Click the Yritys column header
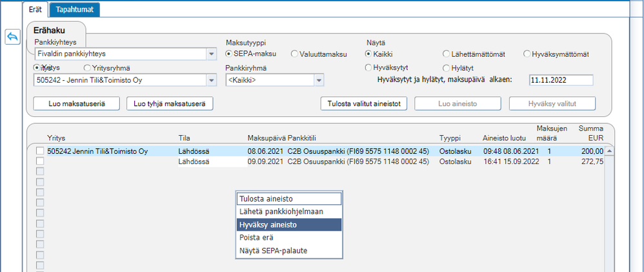This screenshot has height=272, width=644. coord(56,138)
